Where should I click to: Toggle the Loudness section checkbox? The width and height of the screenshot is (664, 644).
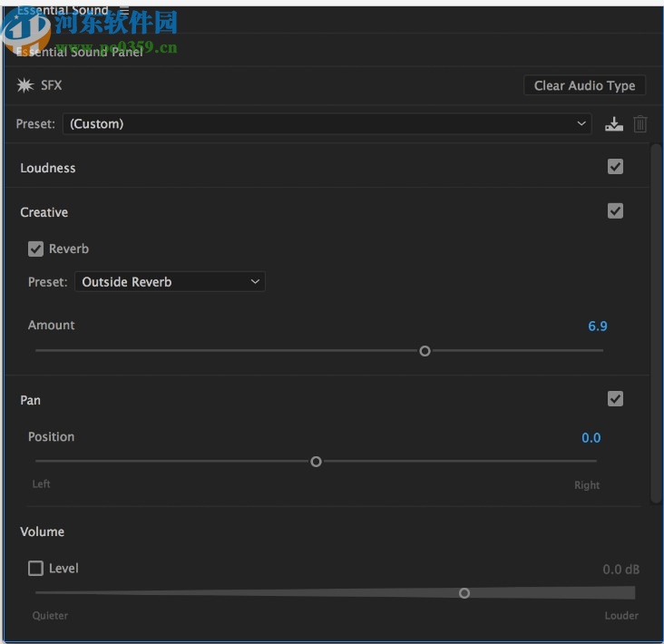point(615,167)
